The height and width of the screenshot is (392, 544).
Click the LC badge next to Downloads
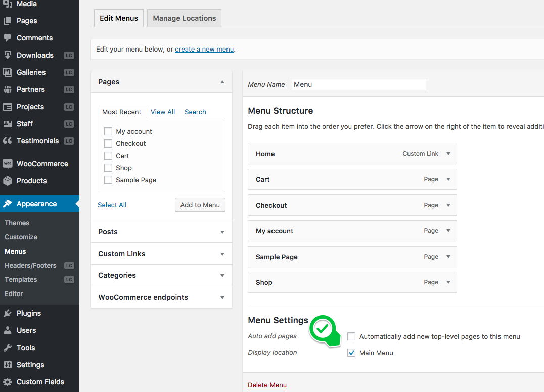coord(69,56)
